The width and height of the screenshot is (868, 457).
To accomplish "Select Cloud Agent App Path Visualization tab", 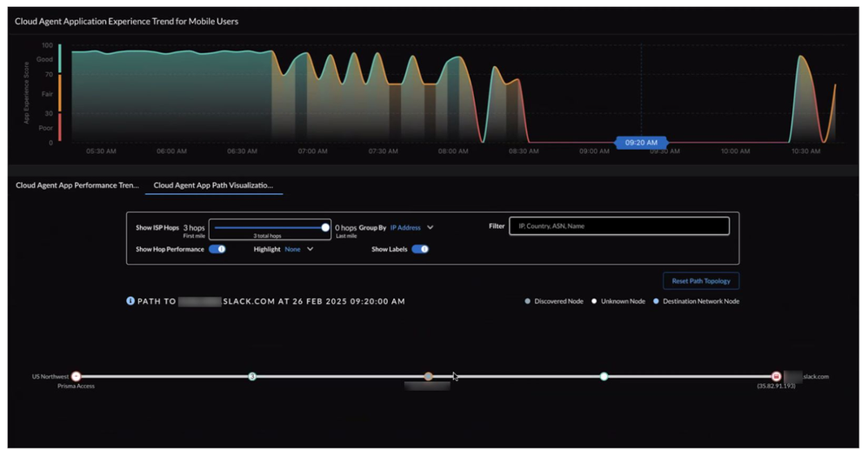I will [x=213, y=185].
